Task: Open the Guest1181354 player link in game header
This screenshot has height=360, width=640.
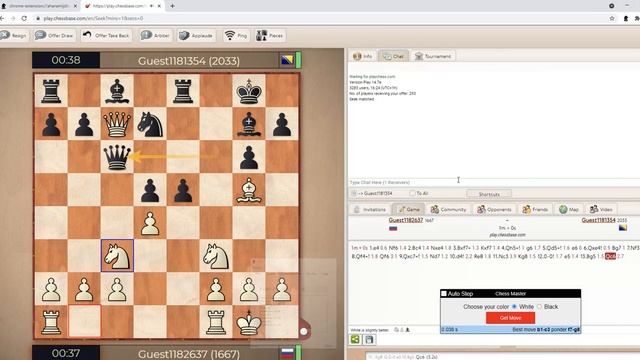Action: (x=598, y=220)
